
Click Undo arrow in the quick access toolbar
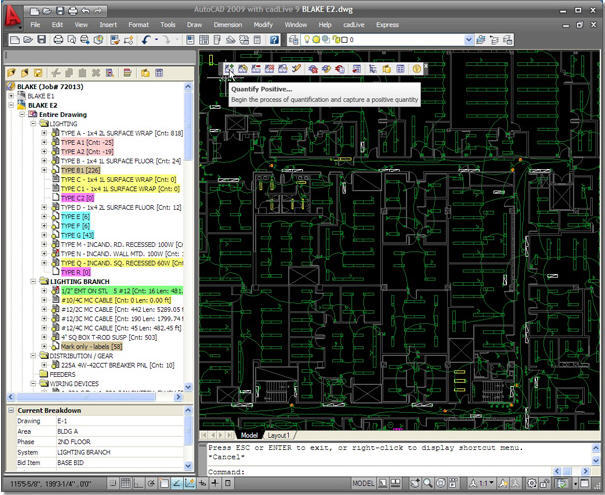tap(85, 11)
